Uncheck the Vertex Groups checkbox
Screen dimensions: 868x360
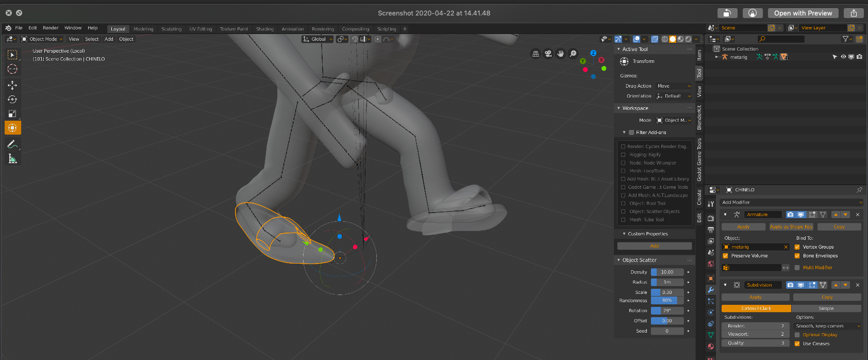pos(797,247)
